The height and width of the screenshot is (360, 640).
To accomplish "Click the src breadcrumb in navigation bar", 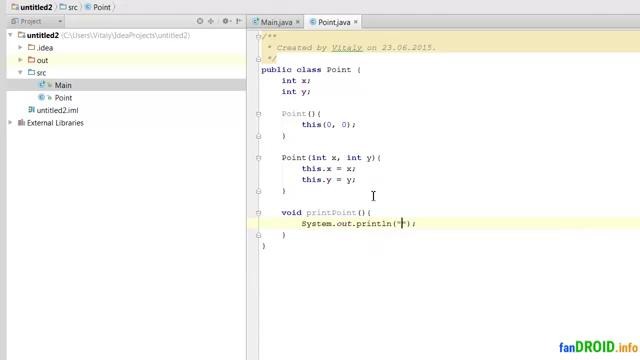I will [69, 7].
